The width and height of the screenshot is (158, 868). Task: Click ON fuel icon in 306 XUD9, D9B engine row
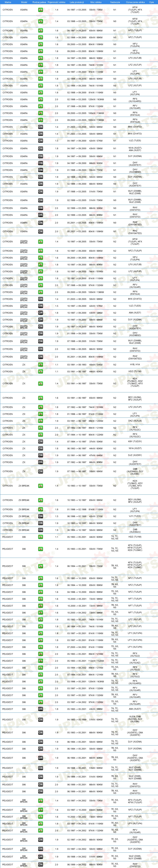pos(40,719)
